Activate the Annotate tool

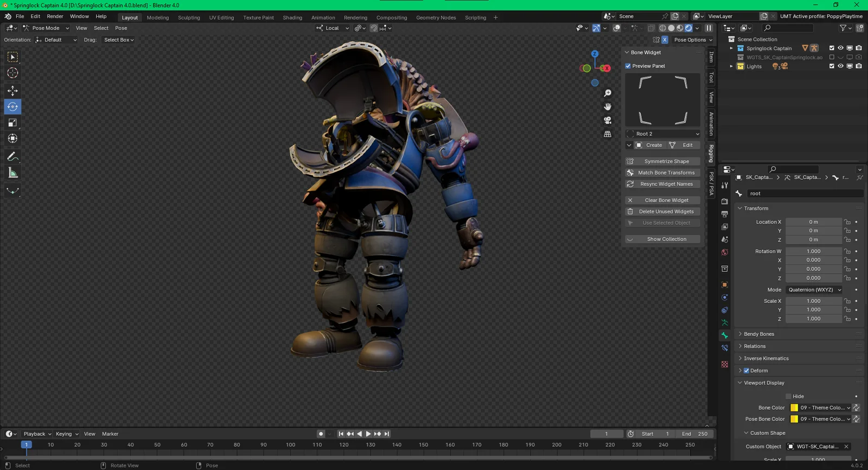[12, 157]
